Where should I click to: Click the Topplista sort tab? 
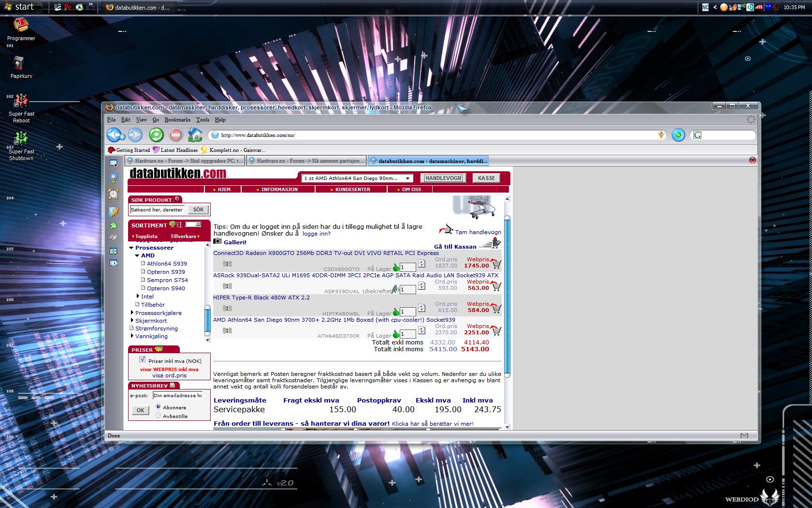coord(145,236)
